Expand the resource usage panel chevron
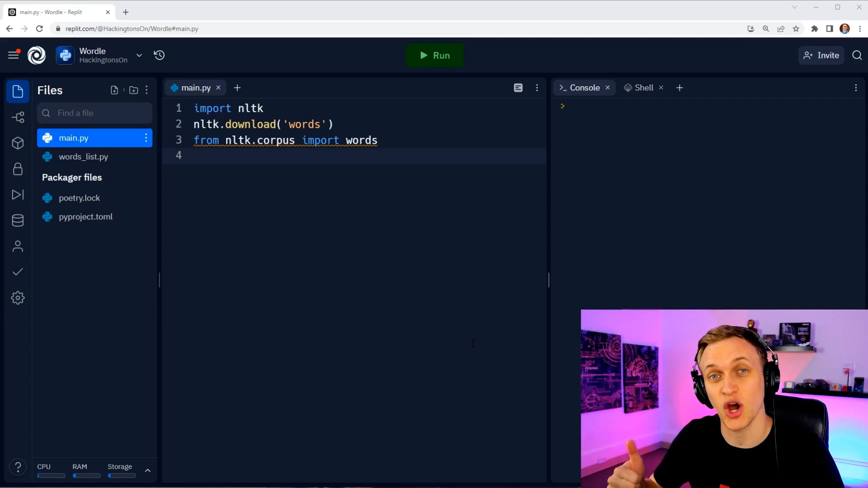The height and width of the screenshot is (488, 868). 147,470
